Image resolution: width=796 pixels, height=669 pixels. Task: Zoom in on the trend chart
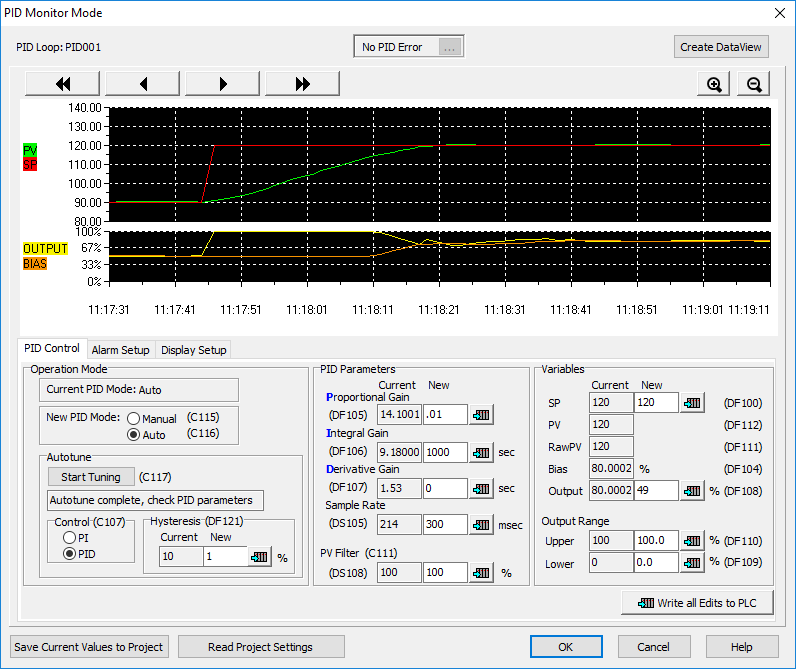click(x=714, y=85)
